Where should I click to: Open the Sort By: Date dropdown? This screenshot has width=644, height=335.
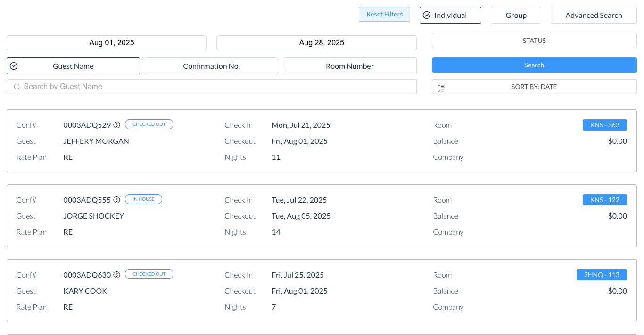(534, 87)
